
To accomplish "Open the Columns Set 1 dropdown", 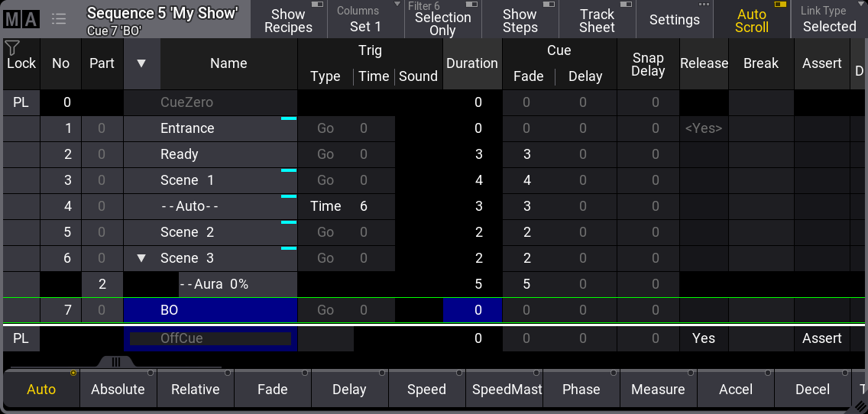I will point(365,20).
